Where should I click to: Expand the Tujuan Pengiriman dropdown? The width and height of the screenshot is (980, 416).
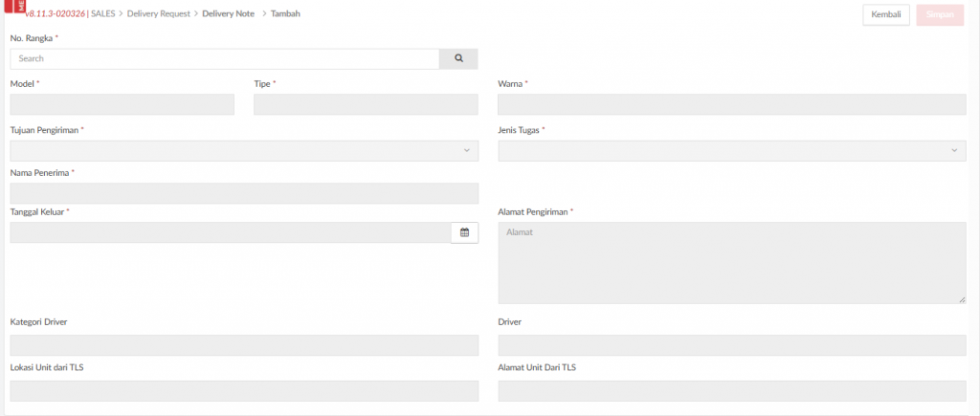pyautogui.click(x=244, y=151)
